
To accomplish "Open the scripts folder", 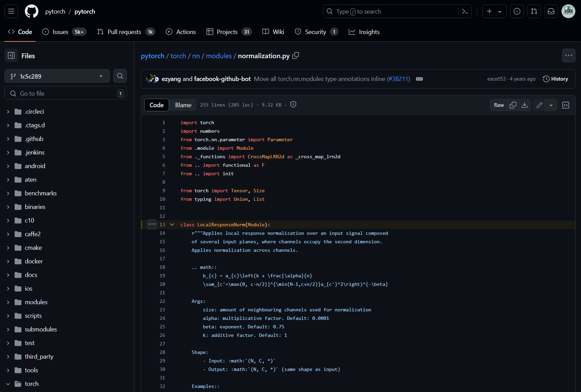I will [x=33, y=316].
